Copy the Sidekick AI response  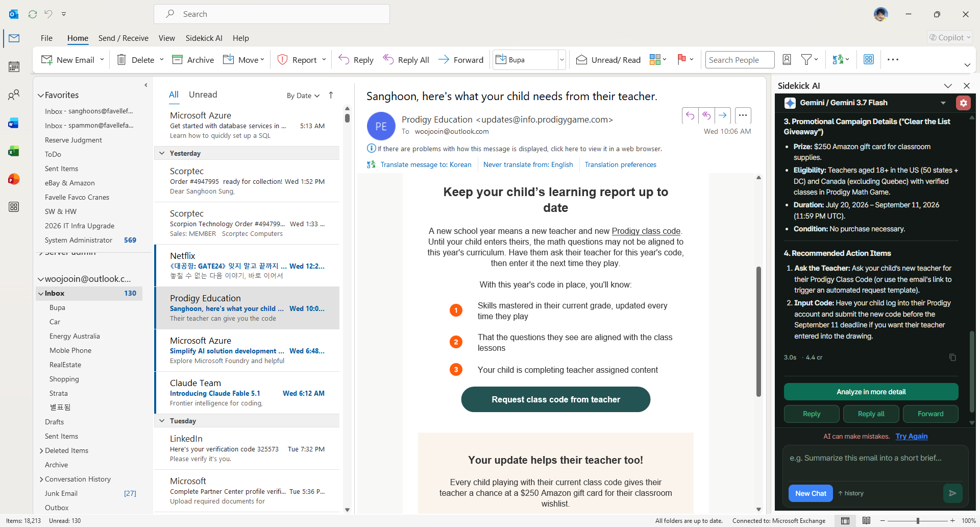(x=952, y=357)
